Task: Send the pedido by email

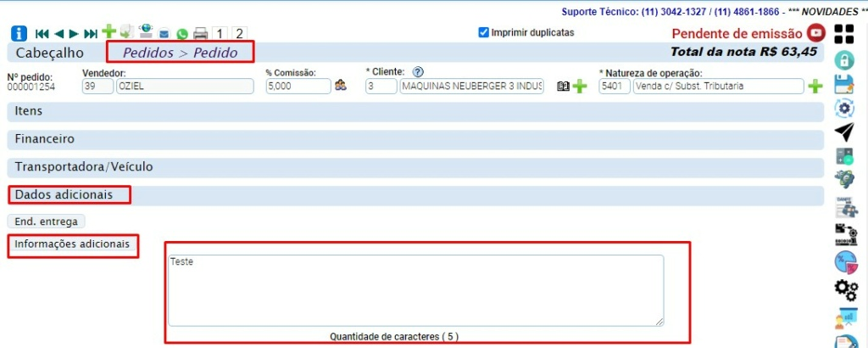Action: coord(164,34)
